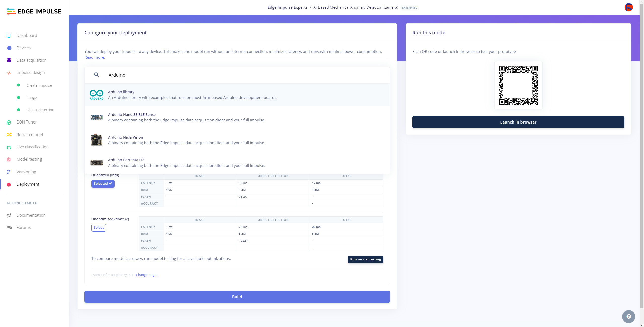Open Model testing in the sidebar
Image resolution: width=644 pixels, height=327 pixels.
tap(29, 159)
